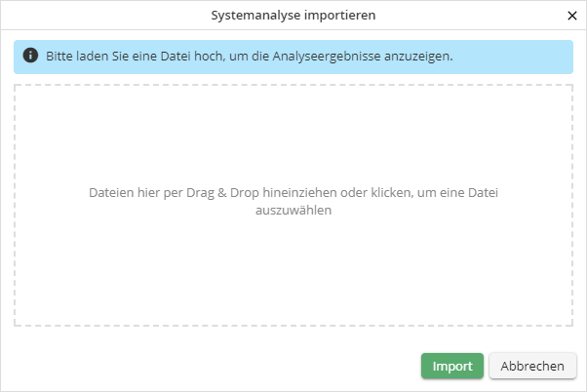Dismiss the dialog using the title bar X
This screenshot has height=392, width=587.
572,16
